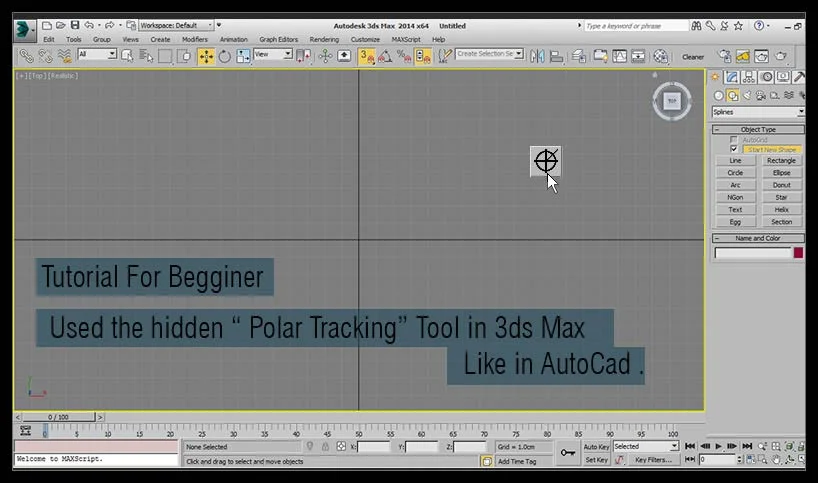818x483 pixels.
Task: Click the Redo arrow icon
Action: tap(109, 25)
